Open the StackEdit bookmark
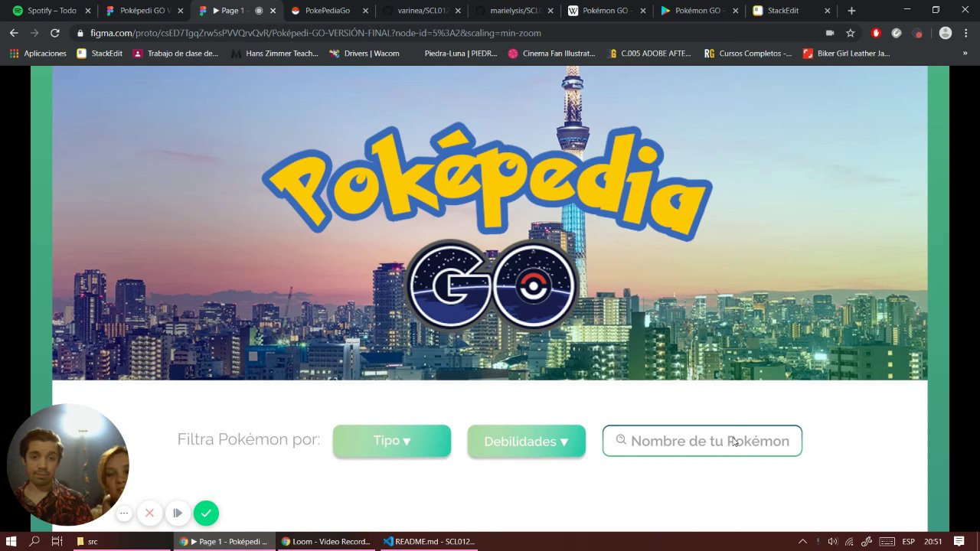The height and width of the screenshot is (551, 980). tap(100, 54)
